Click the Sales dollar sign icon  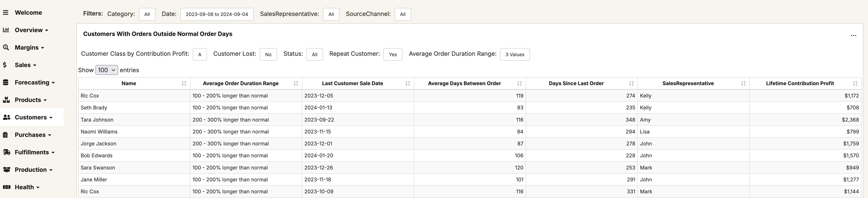tap(5, 65)
